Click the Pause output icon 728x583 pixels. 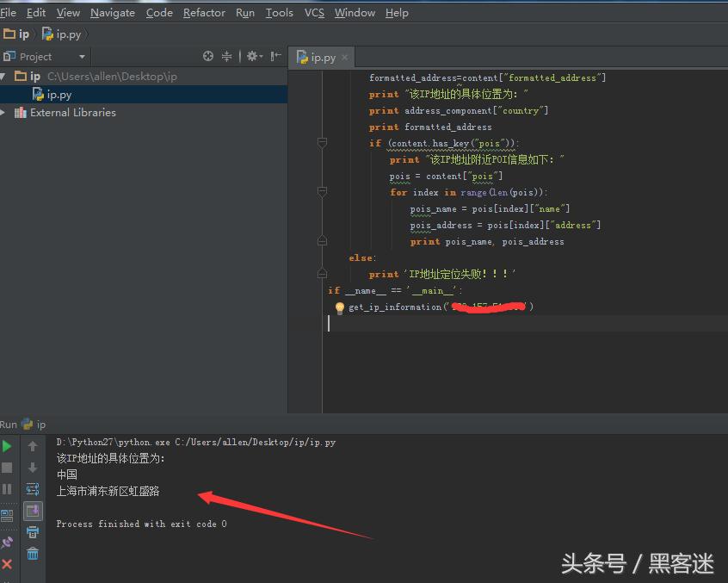(7, 489)
